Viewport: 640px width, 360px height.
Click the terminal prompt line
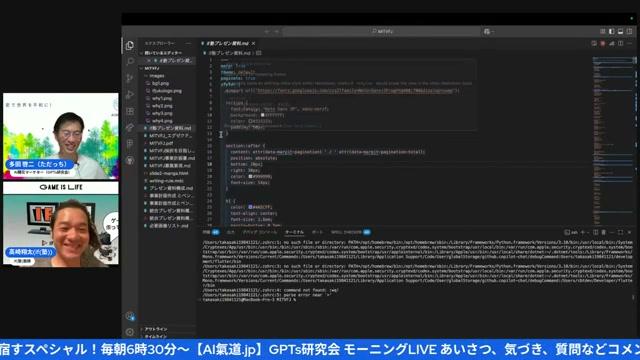point(250,300)
